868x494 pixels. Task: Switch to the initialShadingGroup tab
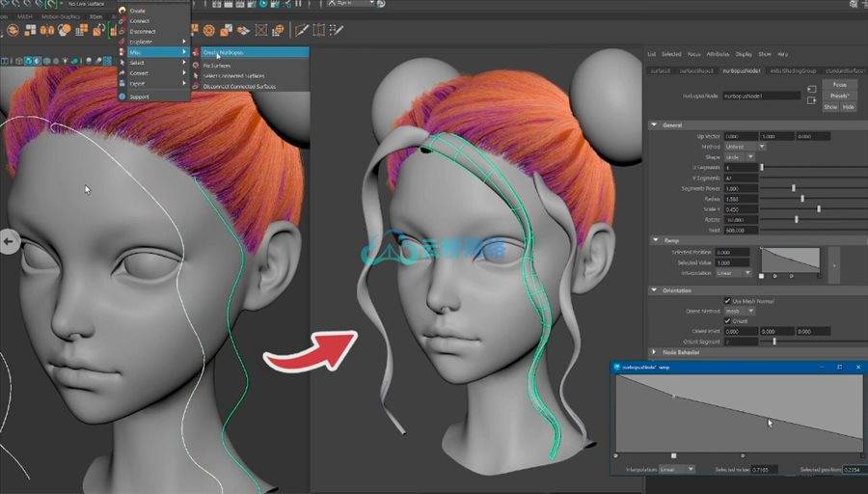coord(794,70)
